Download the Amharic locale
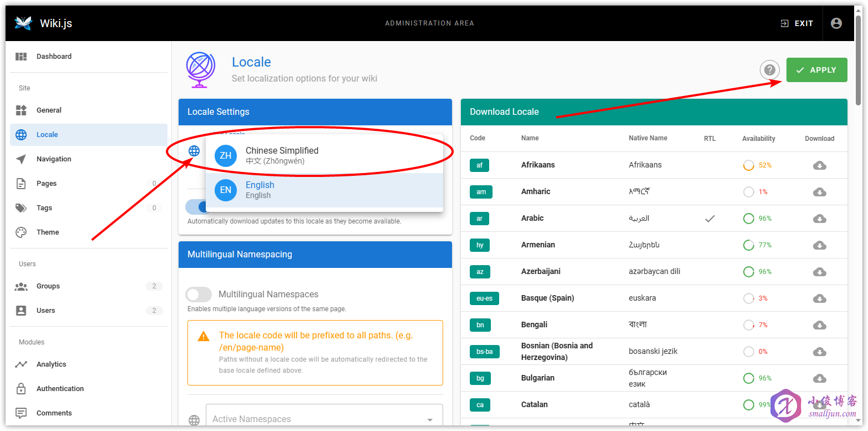The image size is (868, 431). coord(820,192)
